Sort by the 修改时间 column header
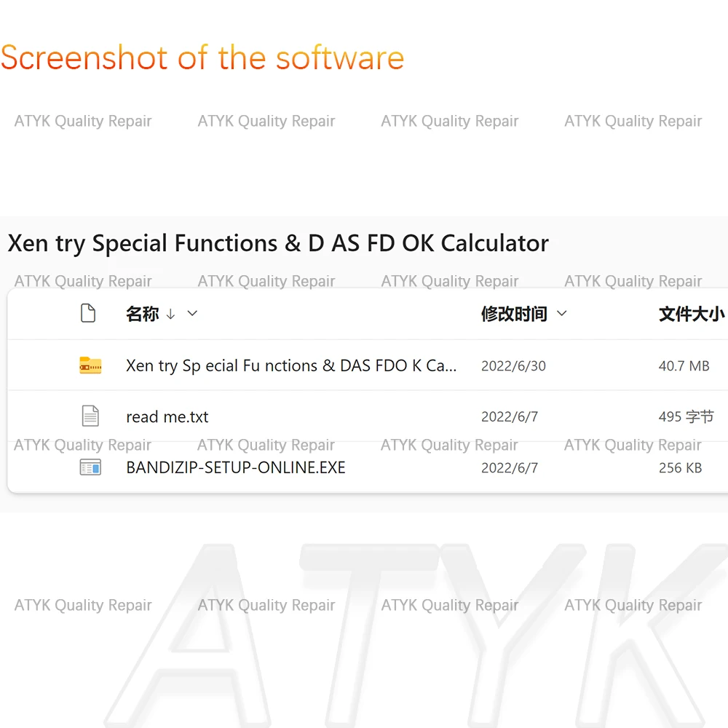 514,314
